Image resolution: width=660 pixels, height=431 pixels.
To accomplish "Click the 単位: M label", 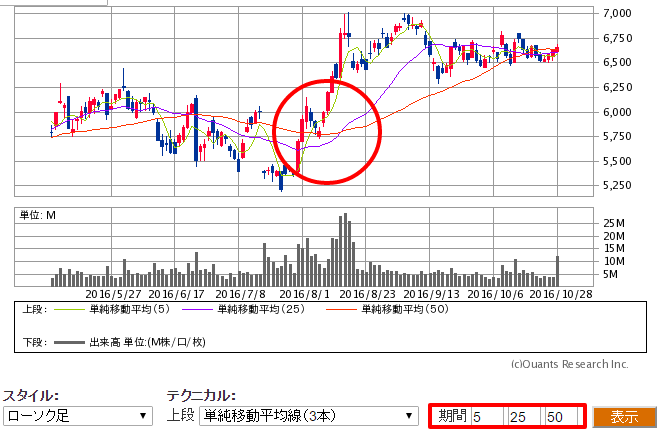I will pyautogui.click(x=37, y=215).
